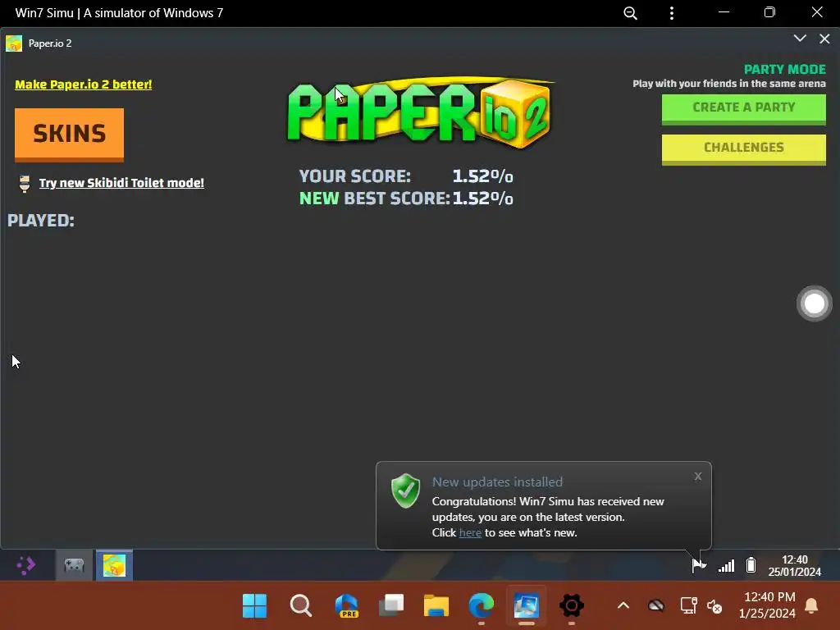Screen dimensions: 840x630
Task: Select the gamepad taskbar item
Action: coord(75,565)
